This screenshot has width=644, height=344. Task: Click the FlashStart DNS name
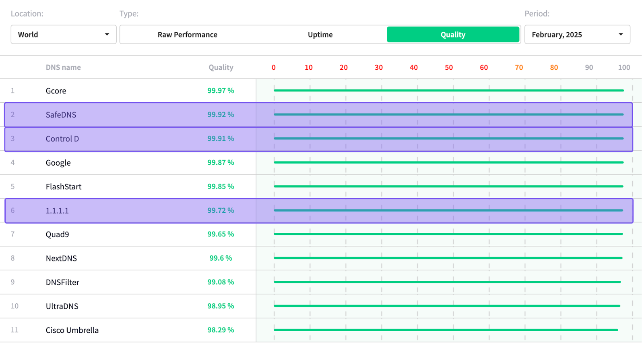64,187
